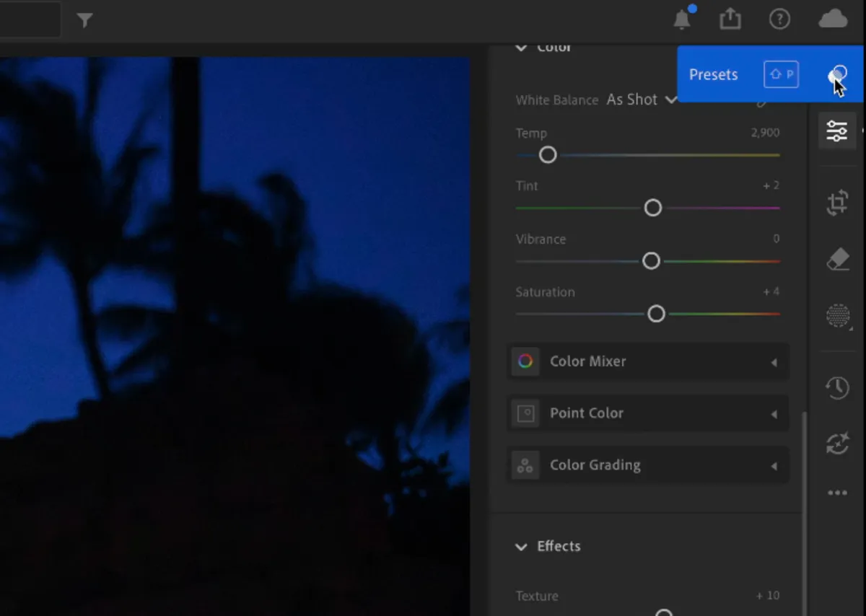Open the Crop & Rotate tool
The width and height of the screenshot is (866, 616).
click(x=837, y=203)
